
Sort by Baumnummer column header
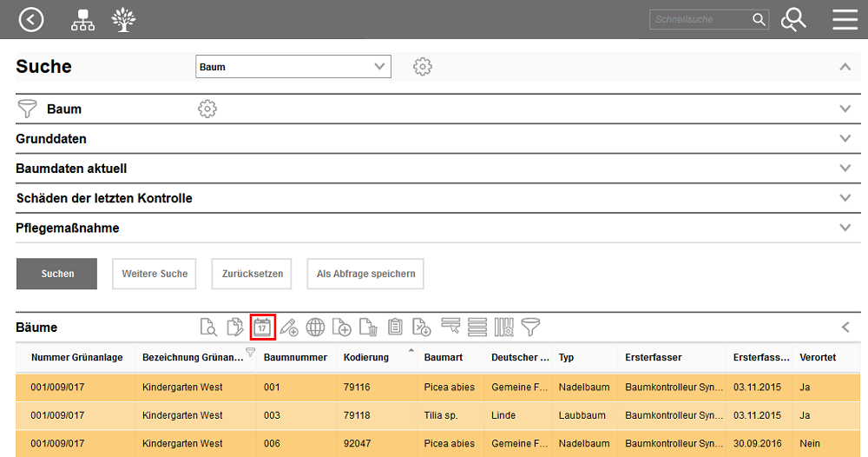295,357
